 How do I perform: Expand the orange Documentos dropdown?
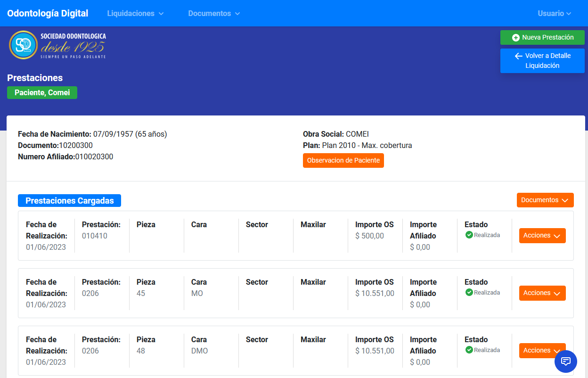[545, 200]
